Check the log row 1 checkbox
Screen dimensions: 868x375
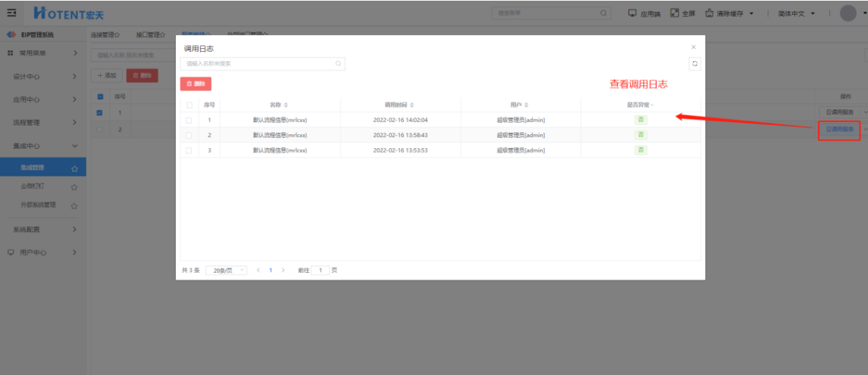coord(190,120)
